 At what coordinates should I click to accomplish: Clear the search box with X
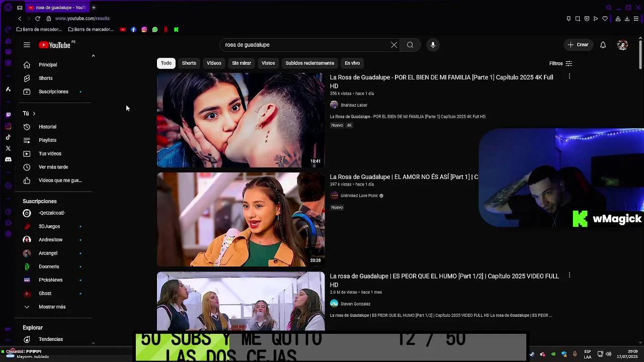[394, 45]
